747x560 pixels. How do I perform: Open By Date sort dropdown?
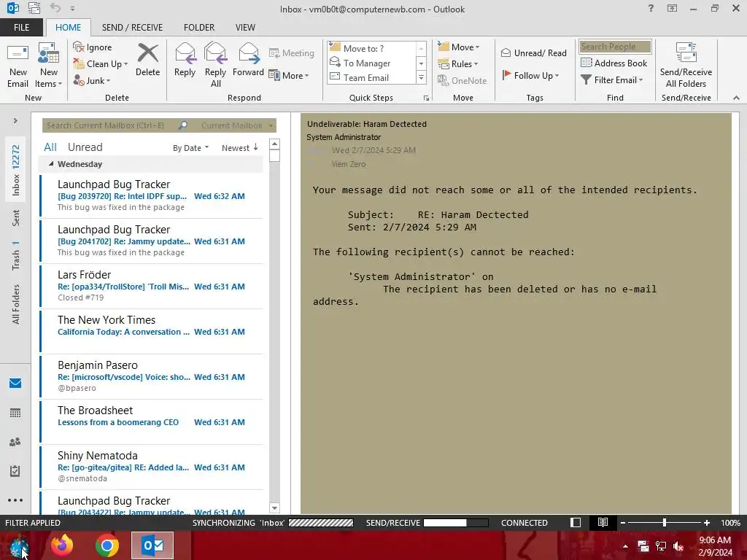(x=190, y=148)
